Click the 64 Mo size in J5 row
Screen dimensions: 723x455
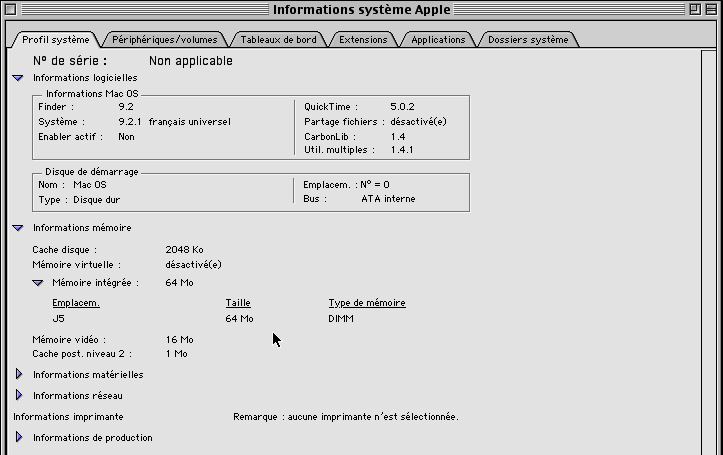pos(239,319)
